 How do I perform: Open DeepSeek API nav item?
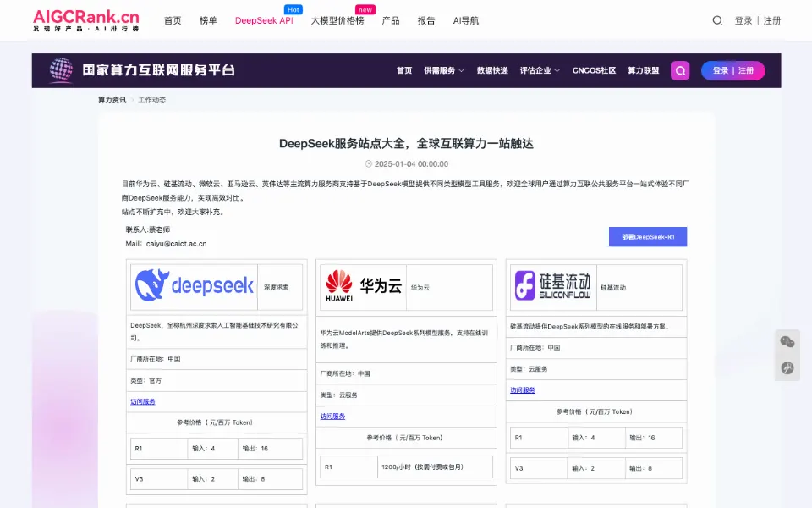click(x=264, y=20)
